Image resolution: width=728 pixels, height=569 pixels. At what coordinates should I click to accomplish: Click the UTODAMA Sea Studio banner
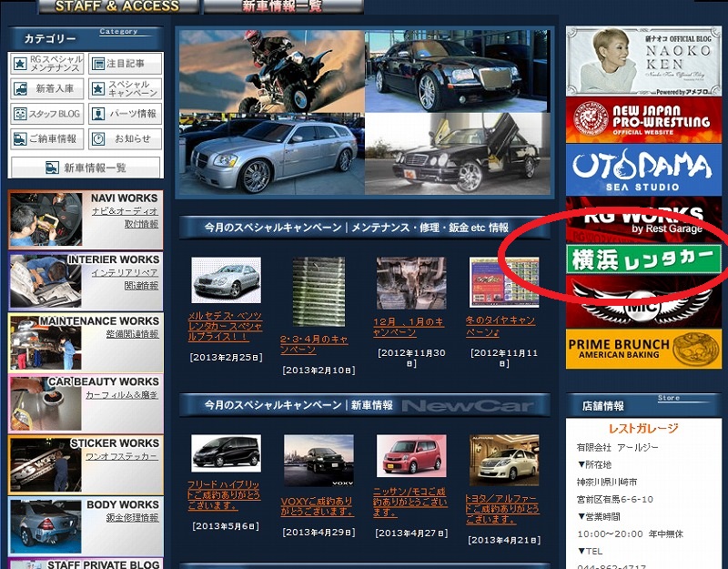643,169
